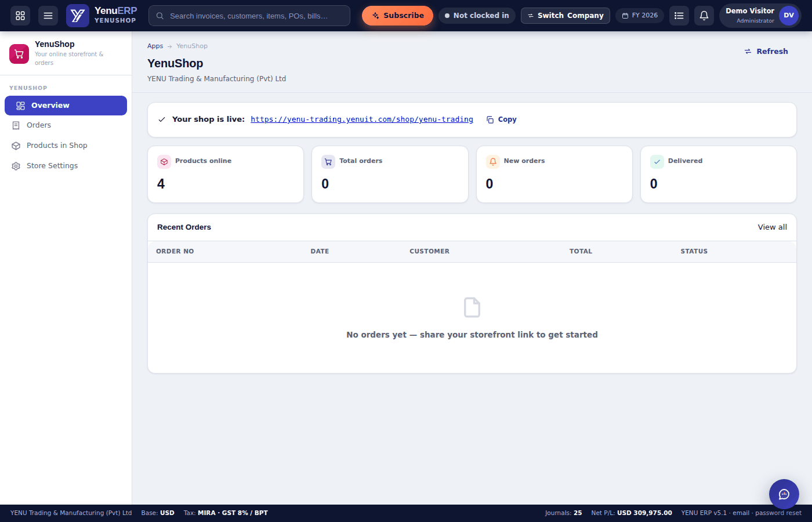
Task: Open the Demo Visitor account menu
Action: [x=760, y=16]
